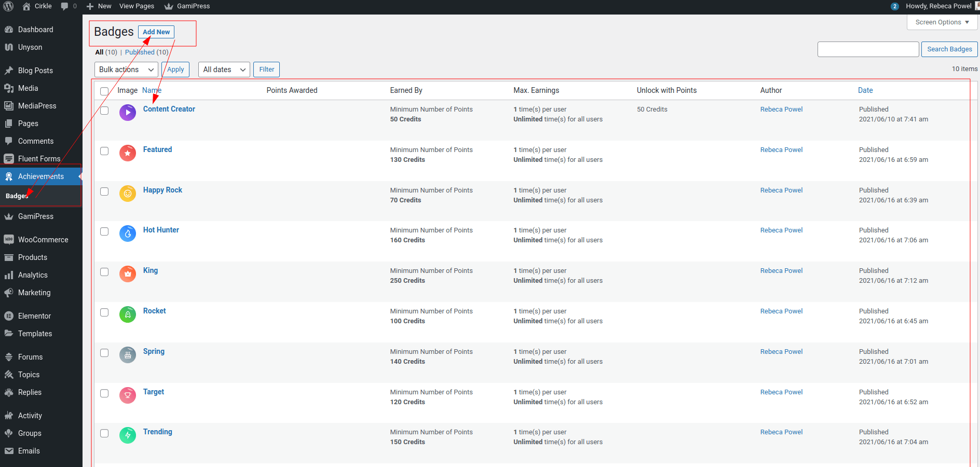Tick the checkbox for the Spring badge

(104, 353)
